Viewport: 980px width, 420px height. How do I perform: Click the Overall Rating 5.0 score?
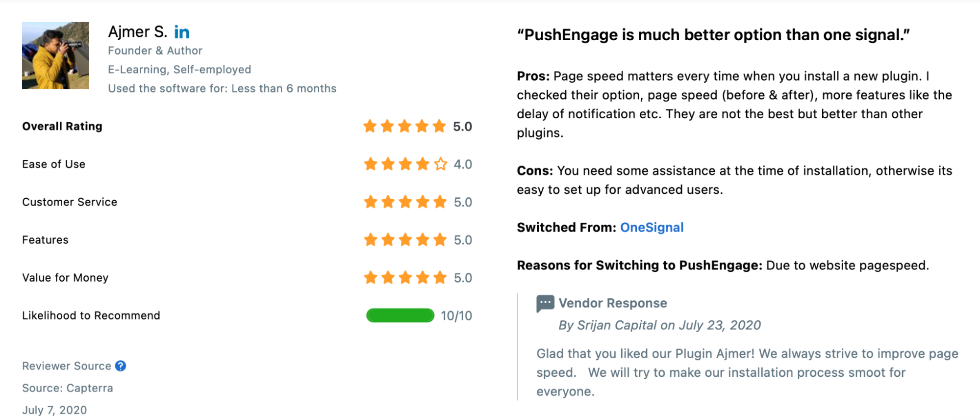pyautogui.click(x=462, y=127)
